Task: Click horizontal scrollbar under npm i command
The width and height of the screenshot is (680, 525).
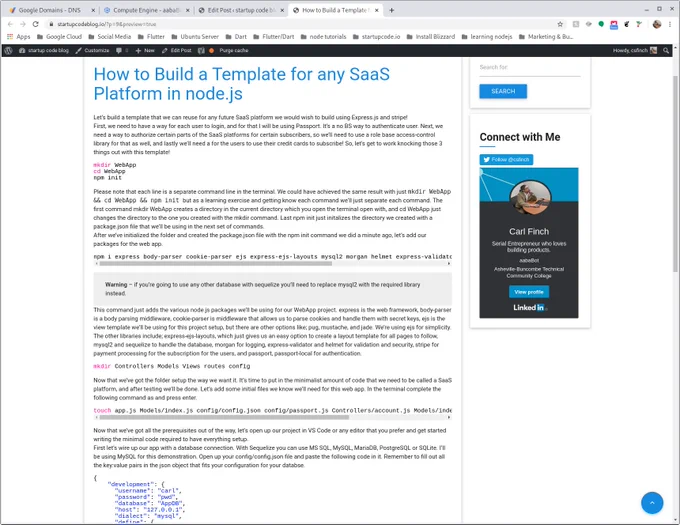Action: 216,264
